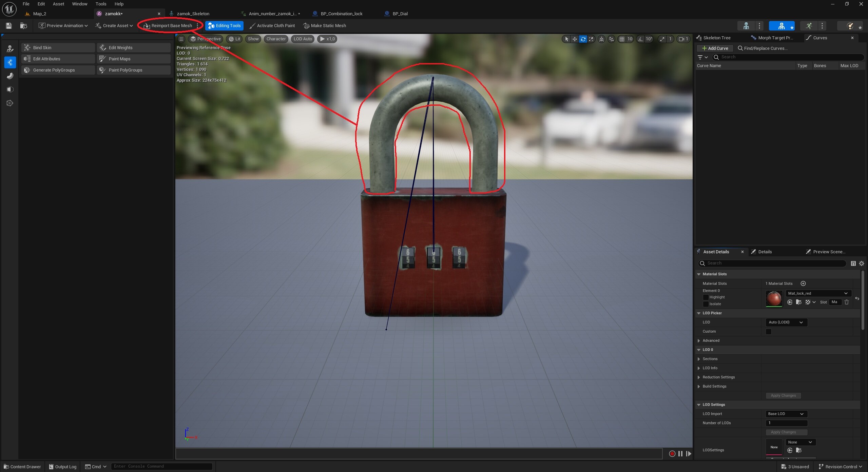Expand the Sections row under LOD 0

tap(699, 359)
